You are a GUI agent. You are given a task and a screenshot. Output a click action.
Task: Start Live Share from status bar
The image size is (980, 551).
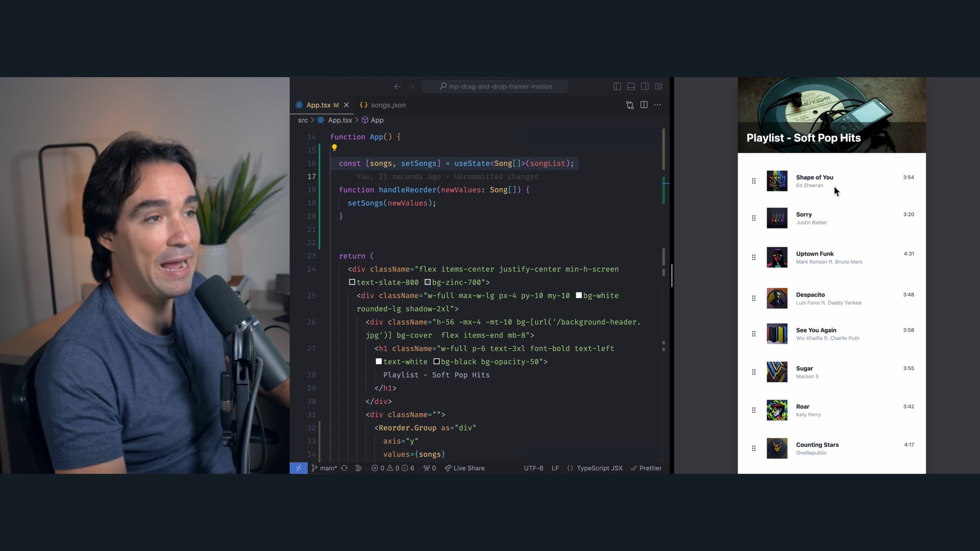(464, 468)
